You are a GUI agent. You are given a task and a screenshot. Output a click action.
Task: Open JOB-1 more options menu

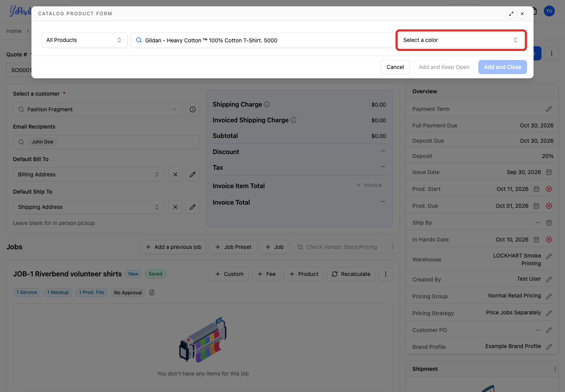point(386,274)
